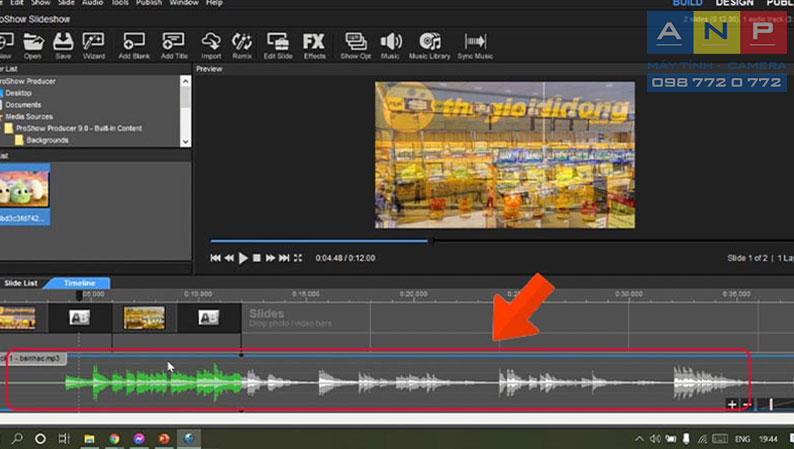Expand Media Sources folder
794x449 pixels.
(29, 116)
